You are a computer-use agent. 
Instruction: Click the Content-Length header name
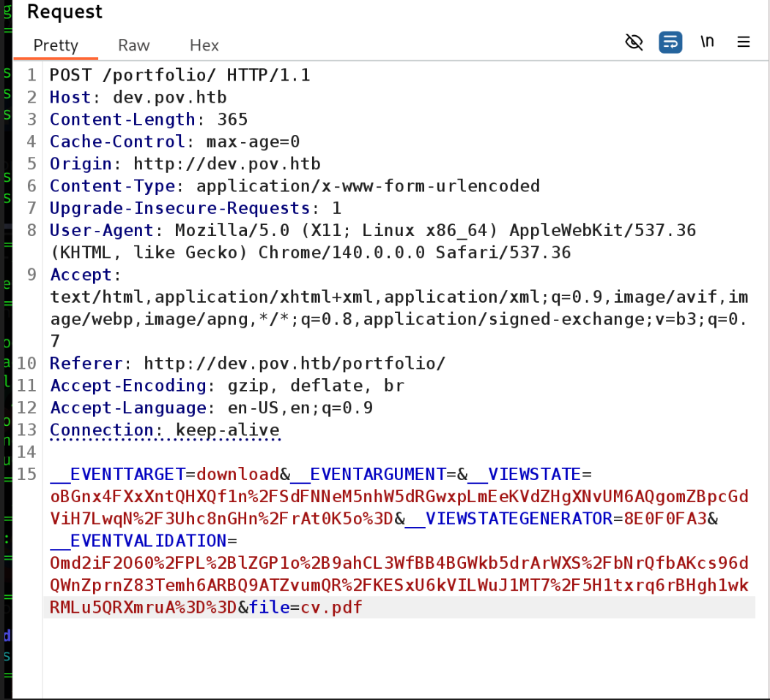(123, 119)
